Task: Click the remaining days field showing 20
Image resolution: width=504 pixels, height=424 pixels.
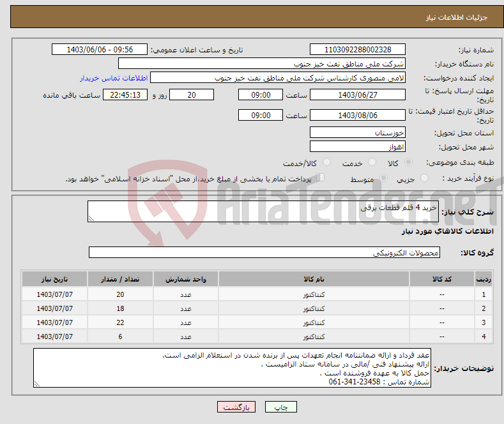Action: (x=192, y=95)
